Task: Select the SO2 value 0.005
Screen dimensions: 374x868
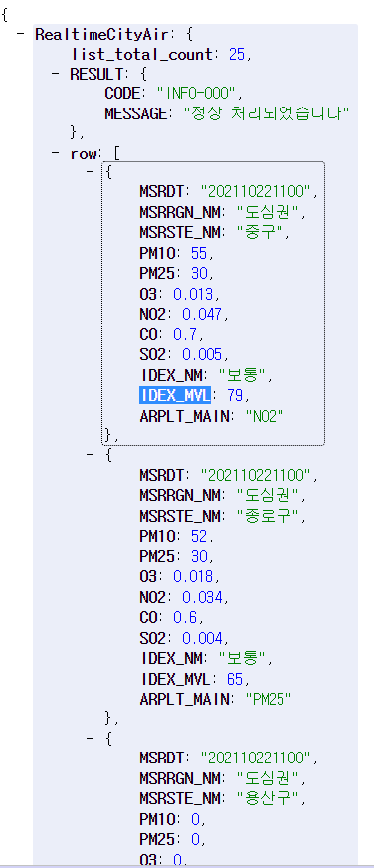Action: pyautogui.click(x=202, y=354)
